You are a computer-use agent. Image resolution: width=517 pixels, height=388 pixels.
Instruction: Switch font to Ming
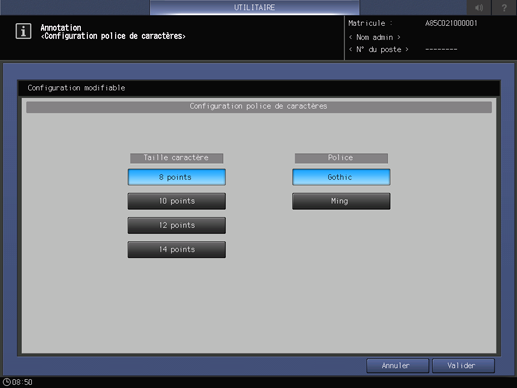(341, 201)
